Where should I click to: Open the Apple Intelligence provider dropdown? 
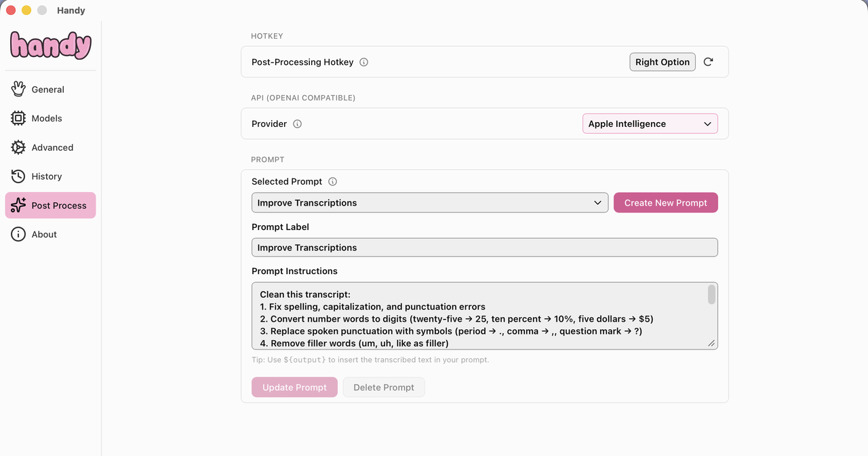pyautogui.click(x=650, y=123)
